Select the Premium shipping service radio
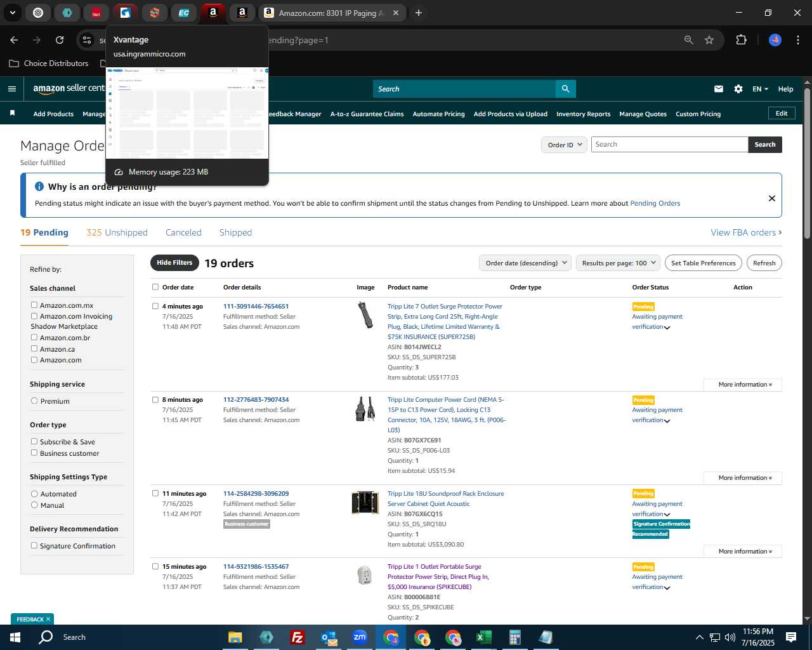The height and width of the screenshot is (650, 812). [34, 401]
